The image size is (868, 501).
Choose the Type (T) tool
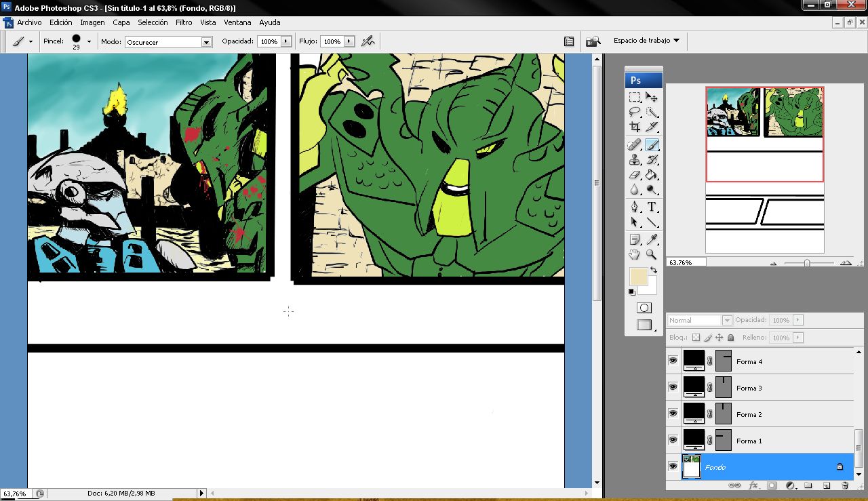[652, 207]
